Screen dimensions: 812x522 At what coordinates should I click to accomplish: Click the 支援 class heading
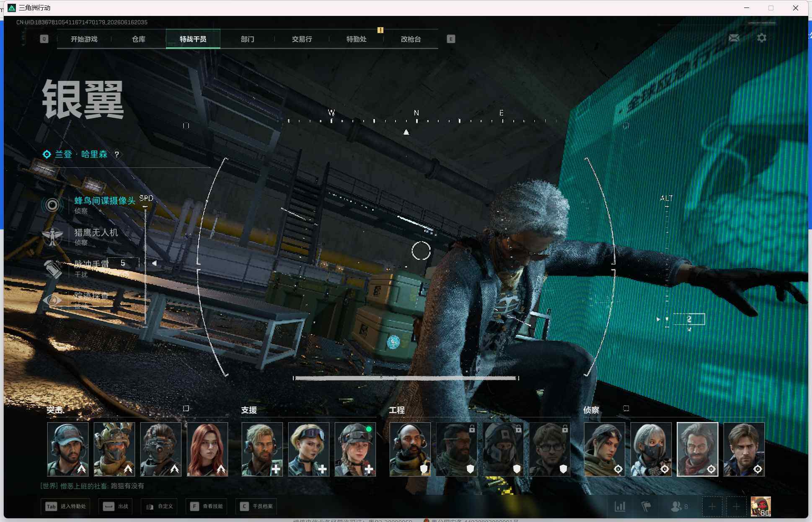(x=249, y=410)
